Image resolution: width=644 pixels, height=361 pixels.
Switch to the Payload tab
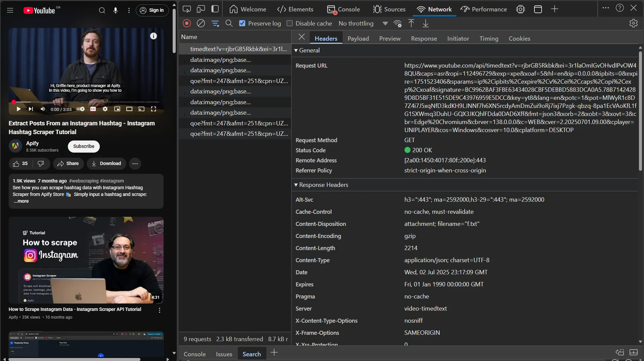[358, 39]
